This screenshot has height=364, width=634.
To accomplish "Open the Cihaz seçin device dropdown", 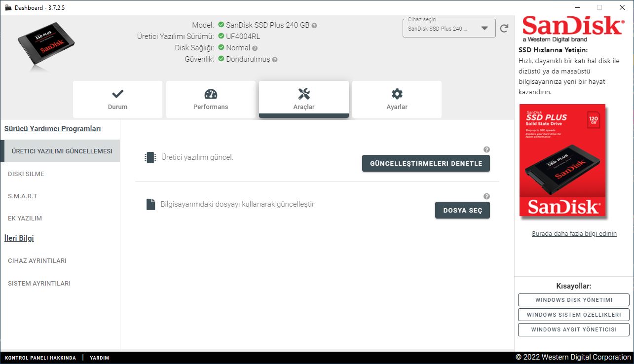I will pos(449,28).
